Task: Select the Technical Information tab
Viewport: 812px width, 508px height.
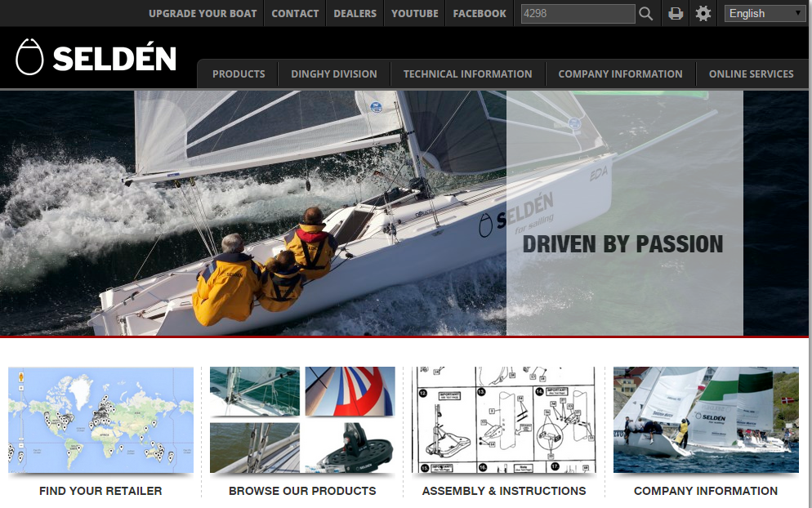Action: [467, 74]
